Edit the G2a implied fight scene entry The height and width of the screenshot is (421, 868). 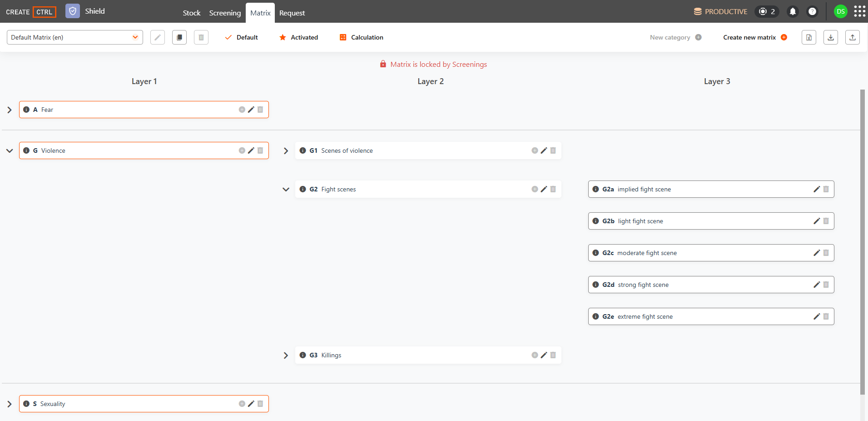click(x=817, y=189)
